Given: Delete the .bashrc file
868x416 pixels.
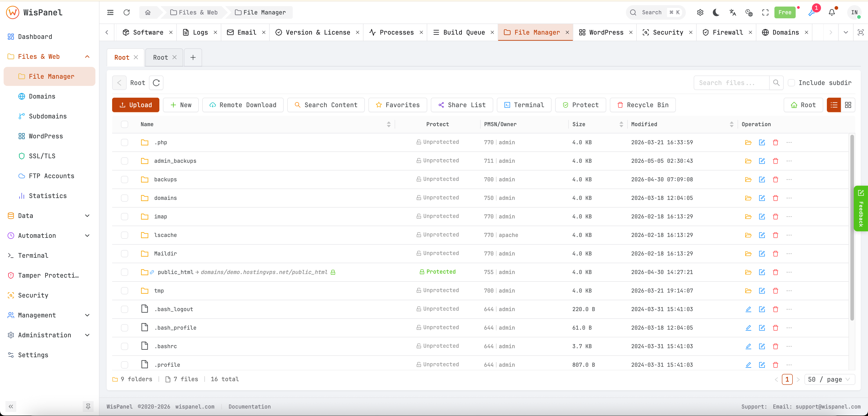Looking at the screenshot, I should pos(775,346).
